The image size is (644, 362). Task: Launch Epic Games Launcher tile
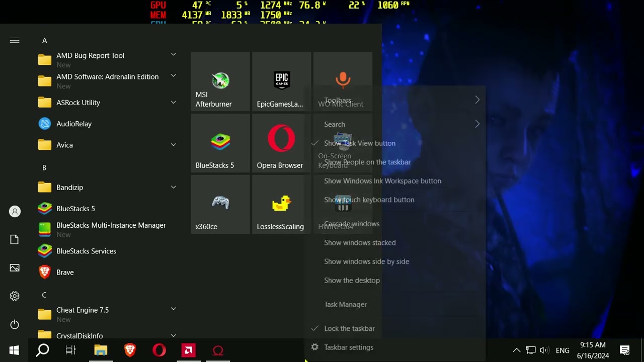pyautogui.click(x=282, y=81)
